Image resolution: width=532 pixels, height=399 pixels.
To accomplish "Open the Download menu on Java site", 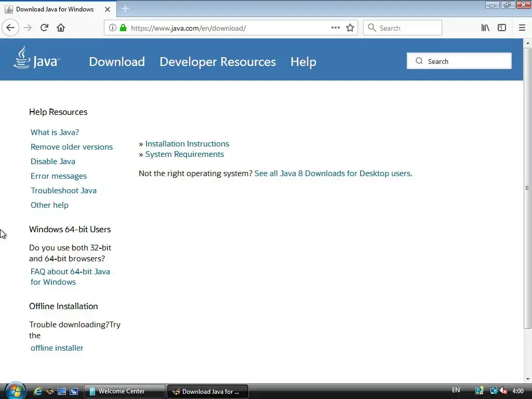I will [x=117, y=62].
